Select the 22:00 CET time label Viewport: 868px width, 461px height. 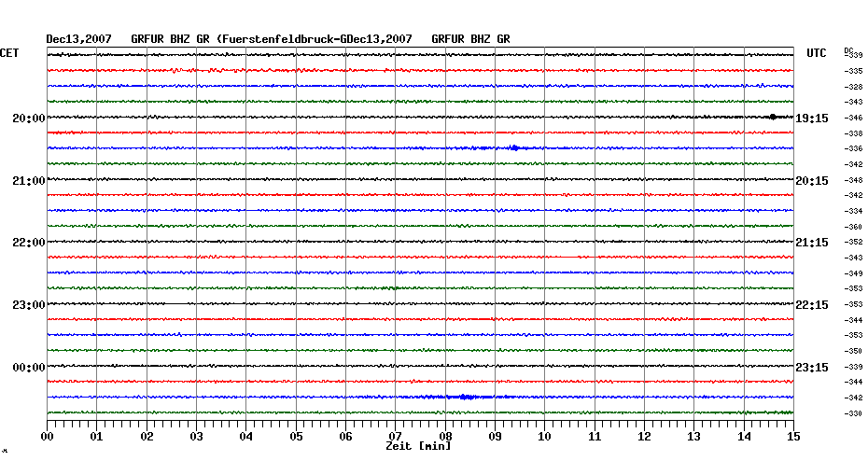click(29, 243)
